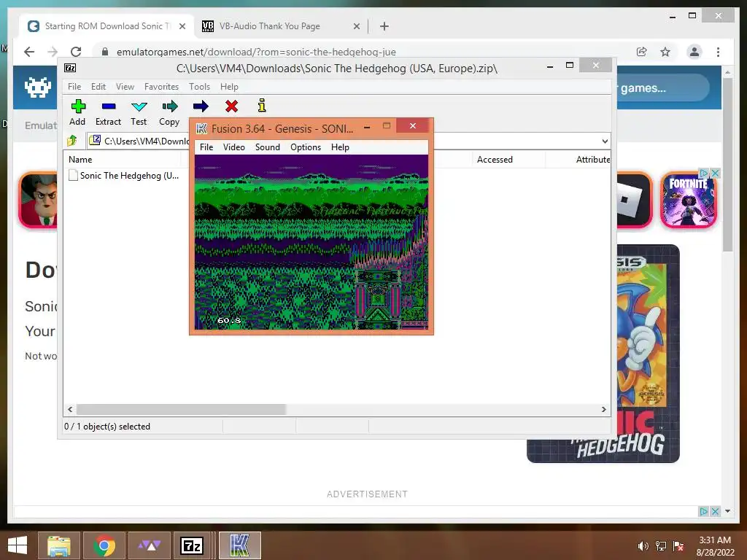Click the Add button in 7-Zip toolbar
Screen dimensions: 747x560
click(x=77, y=112)
